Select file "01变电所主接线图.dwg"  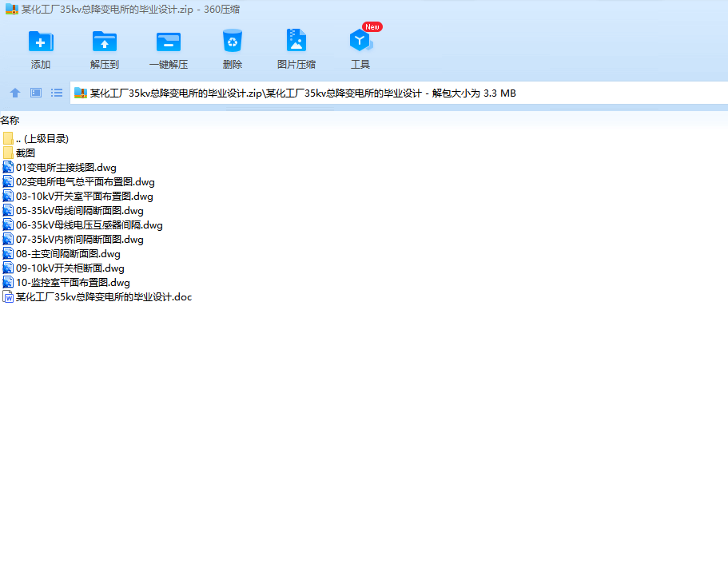pos(66,167)
